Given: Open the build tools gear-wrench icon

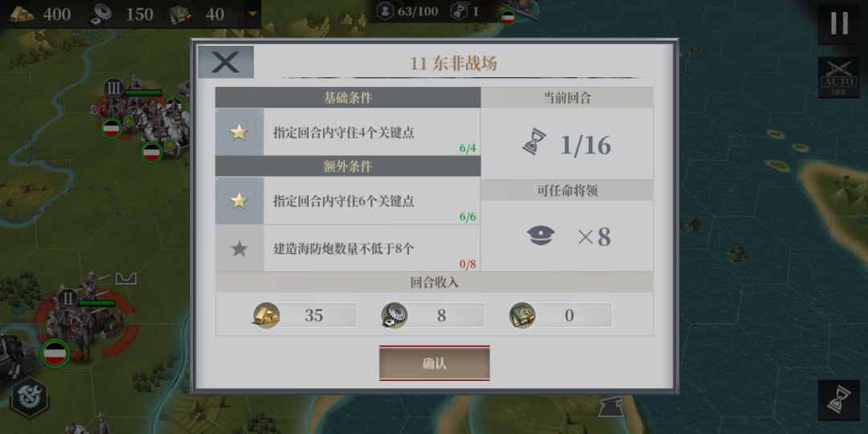Looking at the screenshot, I should [29, 398].
